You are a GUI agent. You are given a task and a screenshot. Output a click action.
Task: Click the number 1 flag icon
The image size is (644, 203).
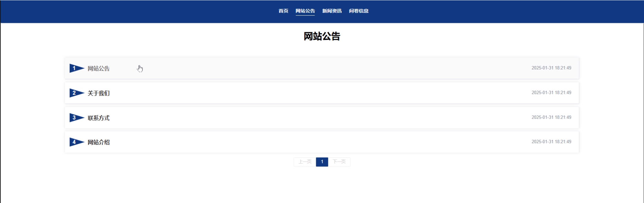click(x=77, y=68)
